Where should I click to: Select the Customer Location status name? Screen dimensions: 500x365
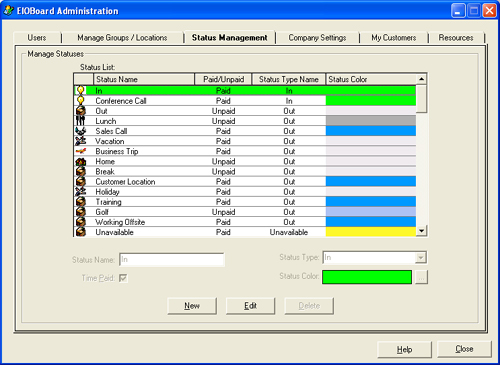125,182
